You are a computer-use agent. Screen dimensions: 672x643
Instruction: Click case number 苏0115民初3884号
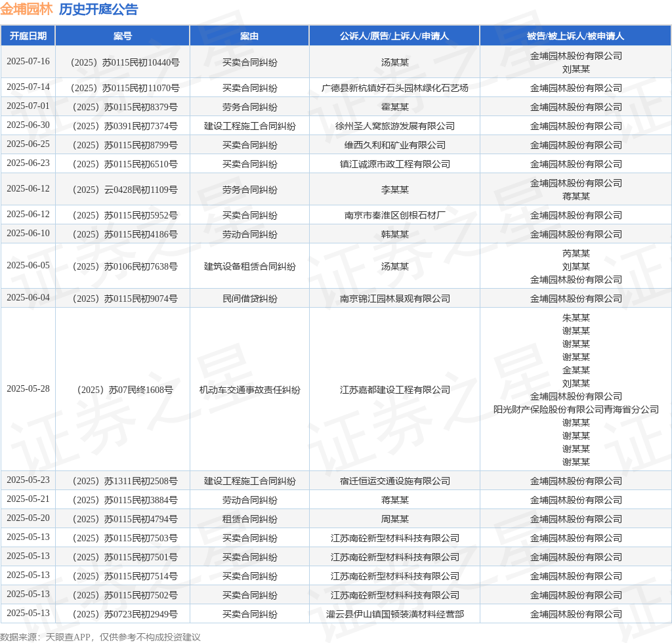click(125, 500)
